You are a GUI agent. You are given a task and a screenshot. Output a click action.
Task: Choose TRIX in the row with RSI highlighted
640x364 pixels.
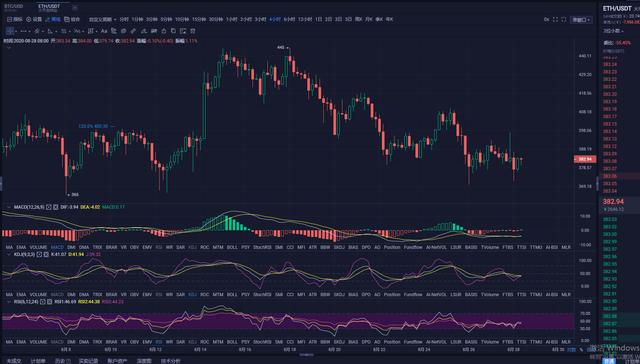click(x=97, y=341)
